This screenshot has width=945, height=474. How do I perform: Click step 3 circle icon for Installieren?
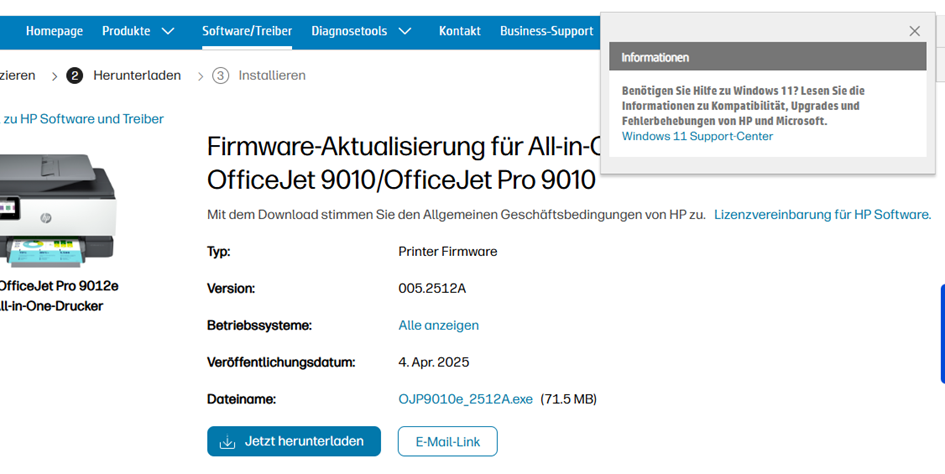point(221,76)
